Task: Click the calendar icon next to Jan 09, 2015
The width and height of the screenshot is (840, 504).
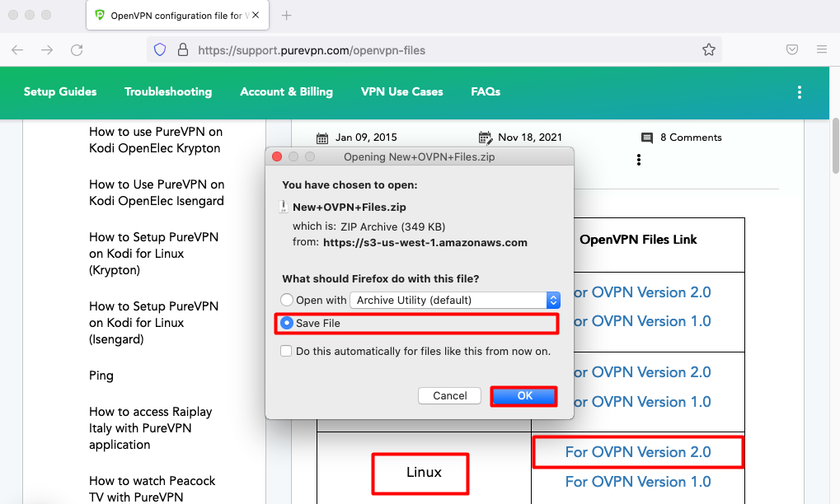Action: tap(322, 138)
